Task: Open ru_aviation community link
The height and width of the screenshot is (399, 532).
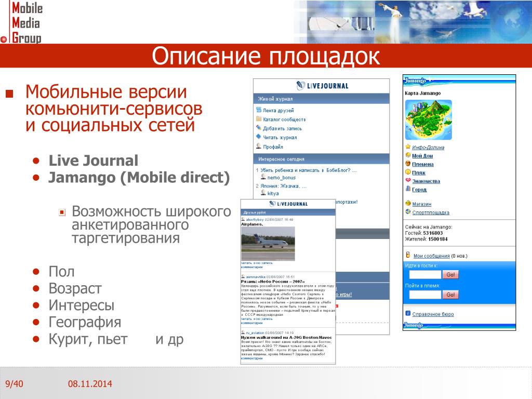Action: coord(255,333)
